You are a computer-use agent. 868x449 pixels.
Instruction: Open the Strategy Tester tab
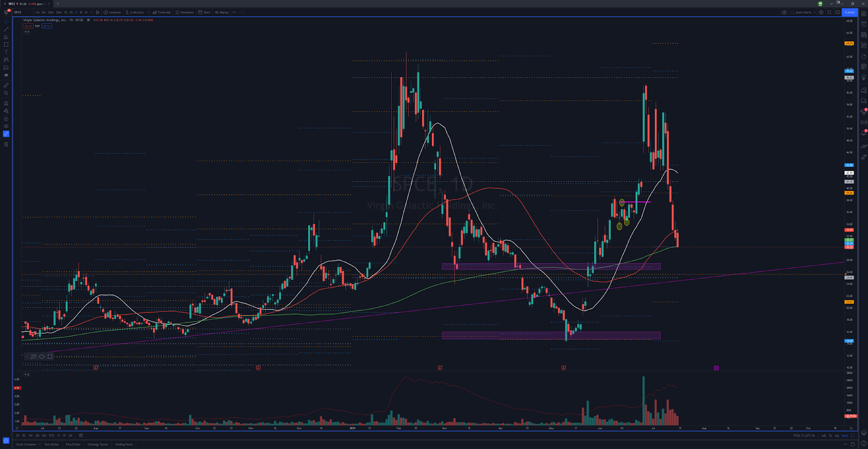pyautogui.click(x=98, y=444)
